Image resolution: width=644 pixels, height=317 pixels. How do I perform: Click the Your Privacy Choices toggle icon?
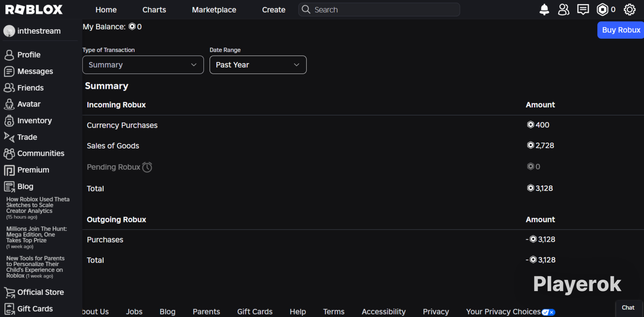pos(548,312)
